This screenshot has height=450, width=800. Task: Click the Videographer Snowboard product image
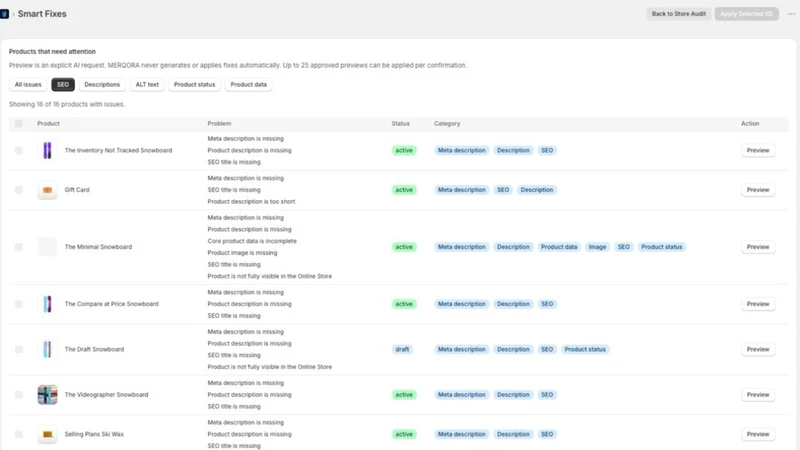[47, 395]
